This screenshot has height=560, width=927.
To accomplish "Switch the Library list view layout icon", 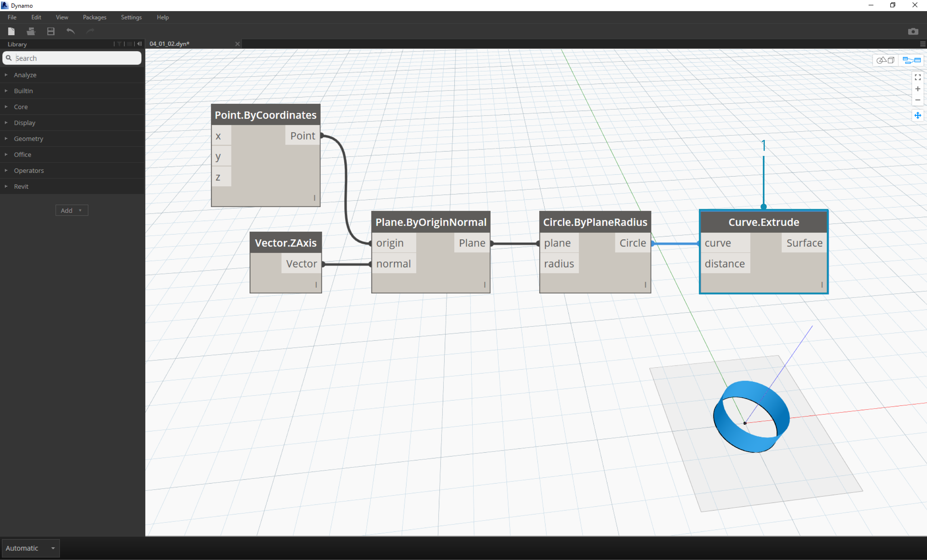I will (129, 44).
